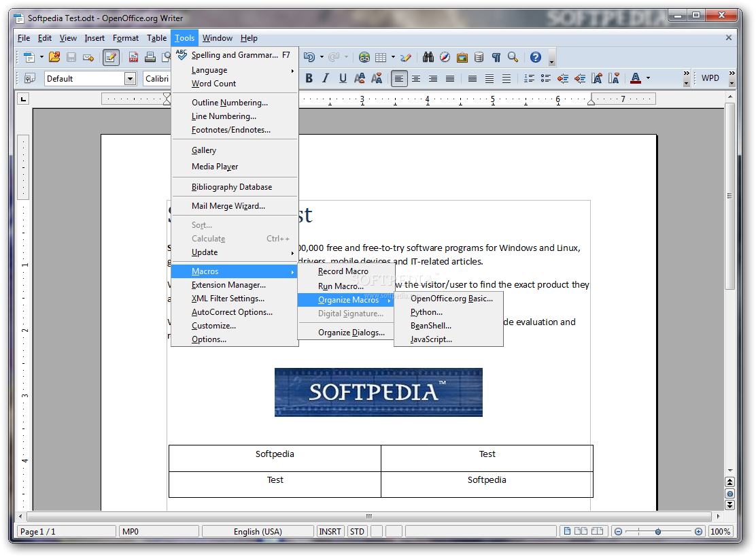Viewport: 756px width, 557px height.
Task: Expand more formatting toolbar buttons chevron
Action: click(x=686, y=73)
